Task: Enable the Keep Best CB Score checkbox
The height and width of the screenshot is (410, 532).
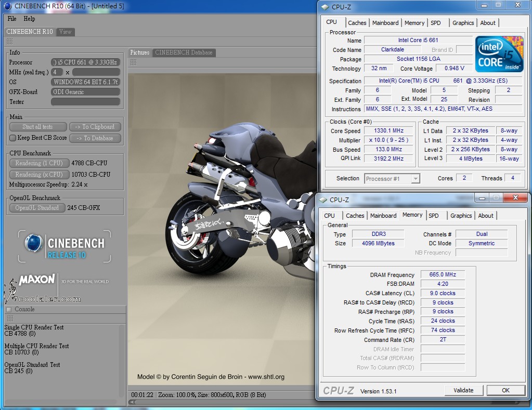Action: coord(12,138)
